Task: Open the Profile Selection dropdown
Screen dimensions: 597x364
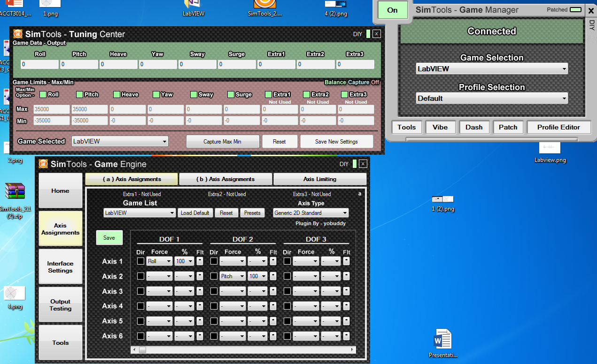Action: pyautogui.click(x=492, y=99)
